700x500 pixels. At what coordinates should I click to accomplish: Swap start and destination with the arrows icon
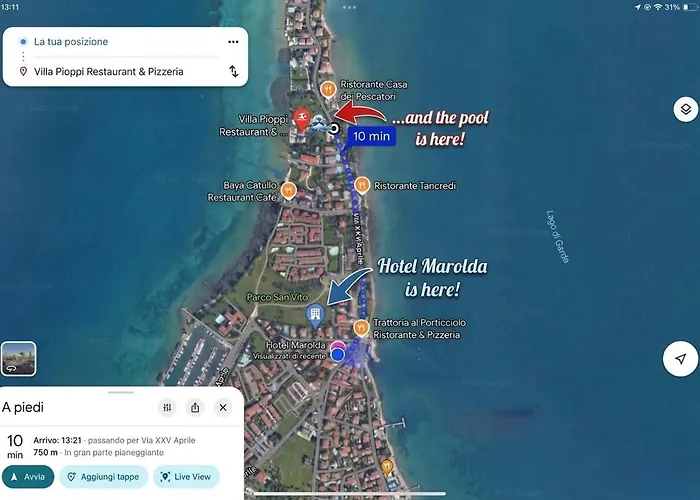(x=233, y=71)
